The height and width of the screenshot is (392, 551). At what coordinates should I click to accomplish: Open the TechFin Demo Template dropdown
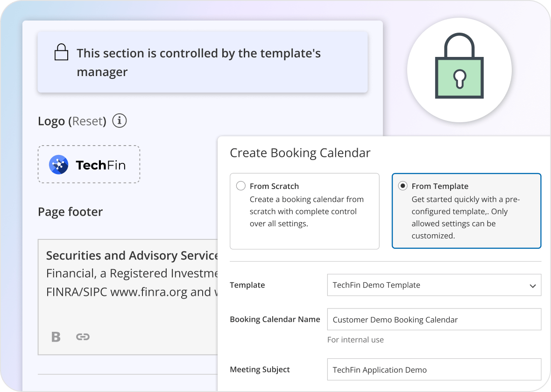coord(434,285)
